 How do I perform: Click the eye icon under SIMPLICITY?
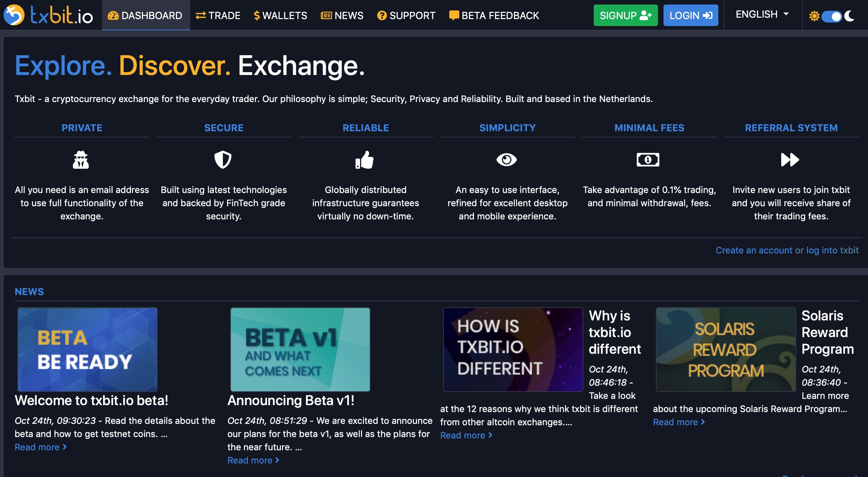507,160
